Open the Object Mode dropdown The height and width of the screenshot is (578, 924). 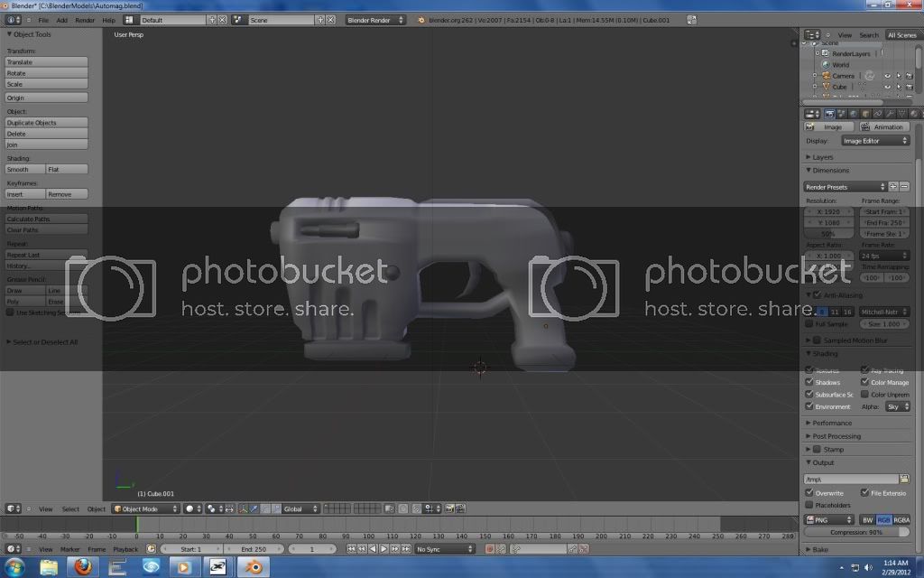144,508
